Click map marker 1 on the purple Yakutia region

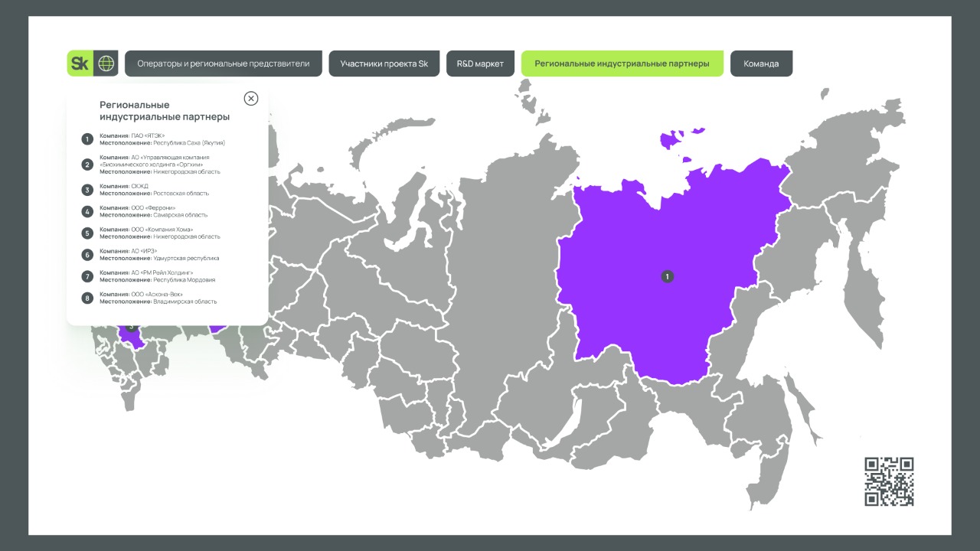pyautogui.click(x=668, y=276)
